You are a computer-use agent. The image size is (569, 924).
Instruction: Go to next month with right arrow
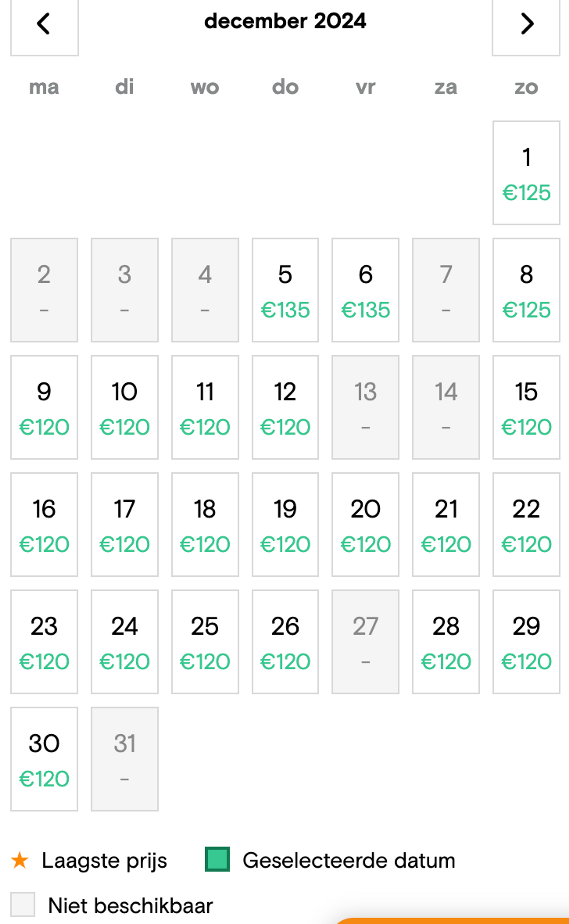pyautogui.click(x=526, y=24)
